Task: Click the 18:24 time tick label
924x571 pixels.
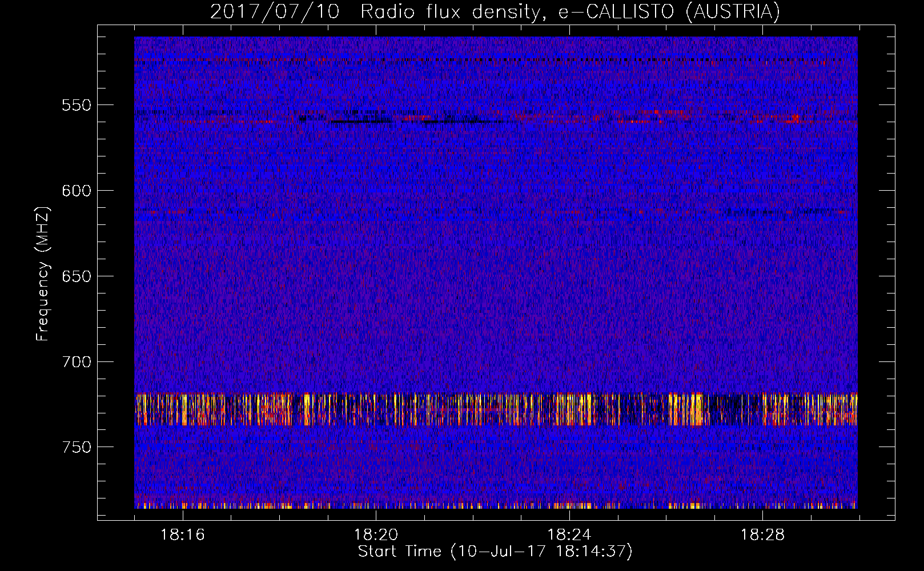Action: pyautogui.click(x=569, y=535)
